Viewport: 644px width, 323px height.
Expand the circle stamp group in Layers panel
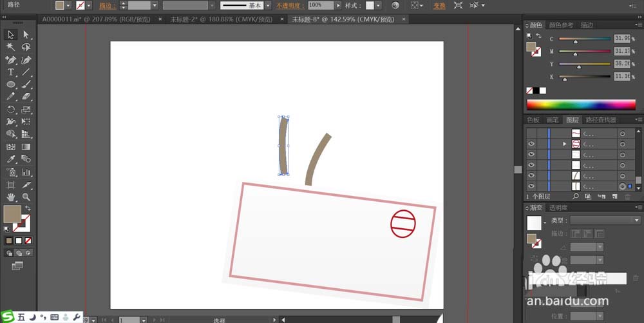[x=564, y=144]
